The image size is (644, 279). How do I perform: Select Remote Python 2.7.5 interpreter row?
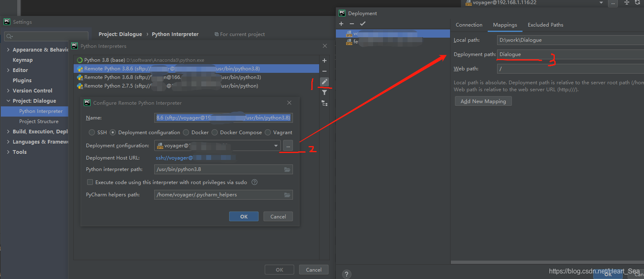[x=196, y=86]
